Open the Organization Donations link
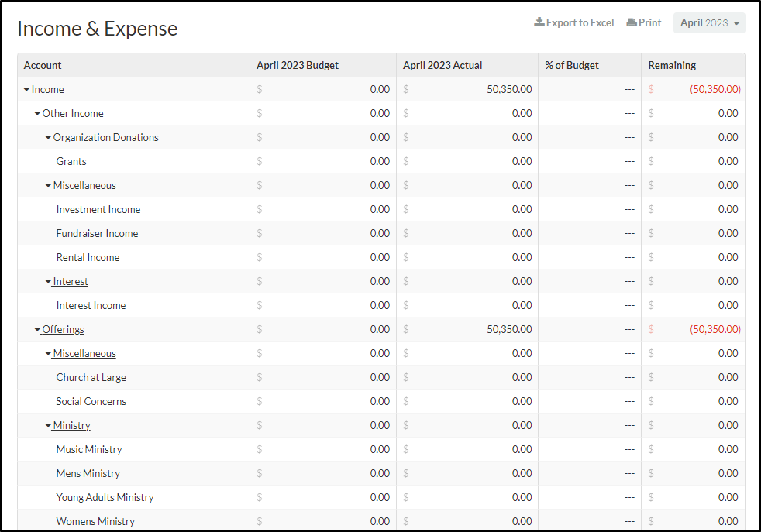 [x=106, y=137]
